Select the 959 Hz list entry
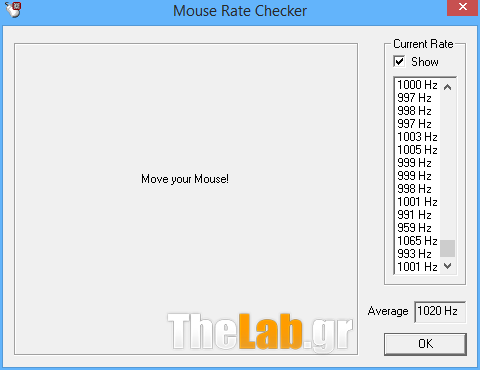The height and width of the screenshot is (370, 480). click(417, 228)
